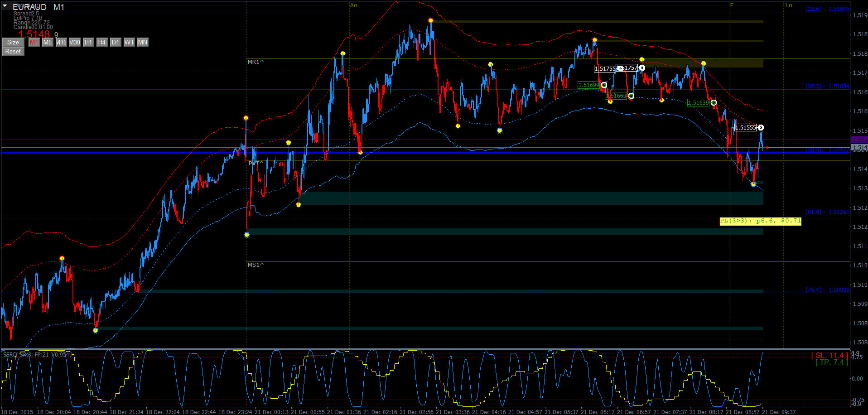Switch to the D1 timeframe
The height and width of the screenshot is (415, 868).
[116, 42]
